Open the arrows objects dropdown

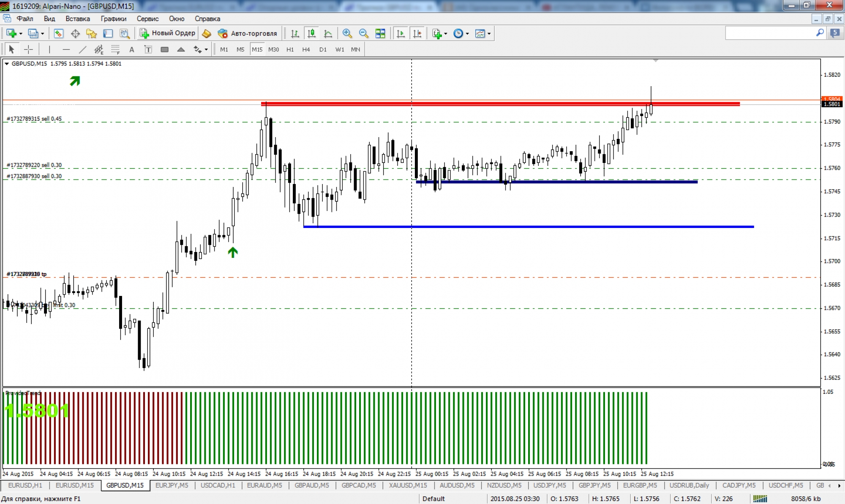coord(206,49)
